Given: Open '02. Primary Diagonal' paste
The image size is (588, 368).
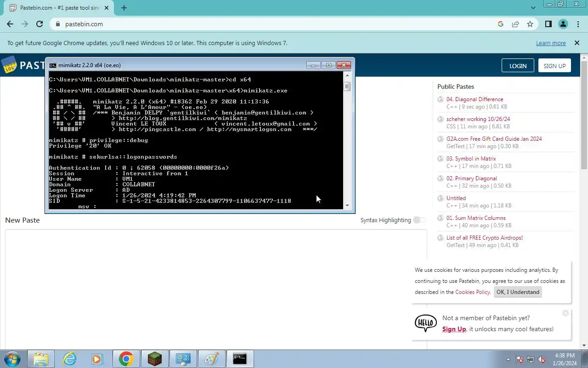Looking at the screenshot, I should tap(472, 178).
